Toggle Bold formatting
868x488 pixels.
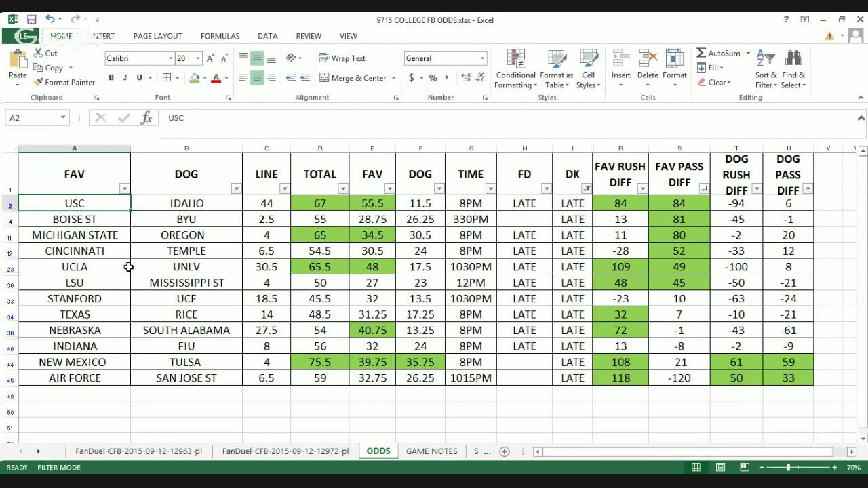(111, 78)
